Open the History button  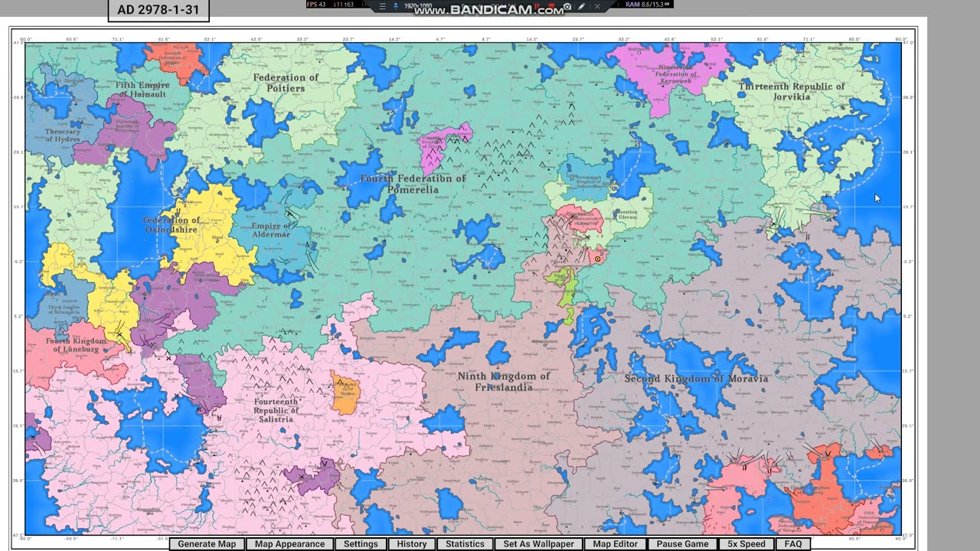click(412, 544)
